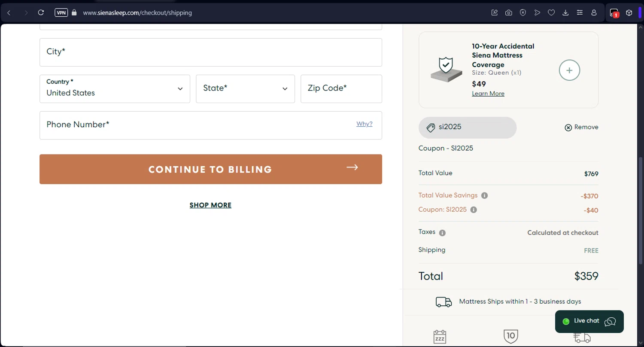Screen dimensions: 644x347
Task: Open the State dropdown
Action: pyautogui.click(x=245, y=89)
